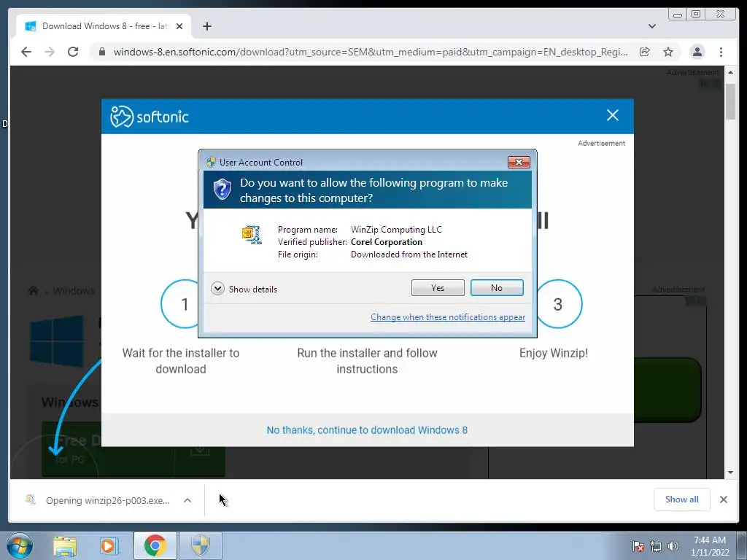Open Chrome profile avatar
747x560 pixels.
697,52
